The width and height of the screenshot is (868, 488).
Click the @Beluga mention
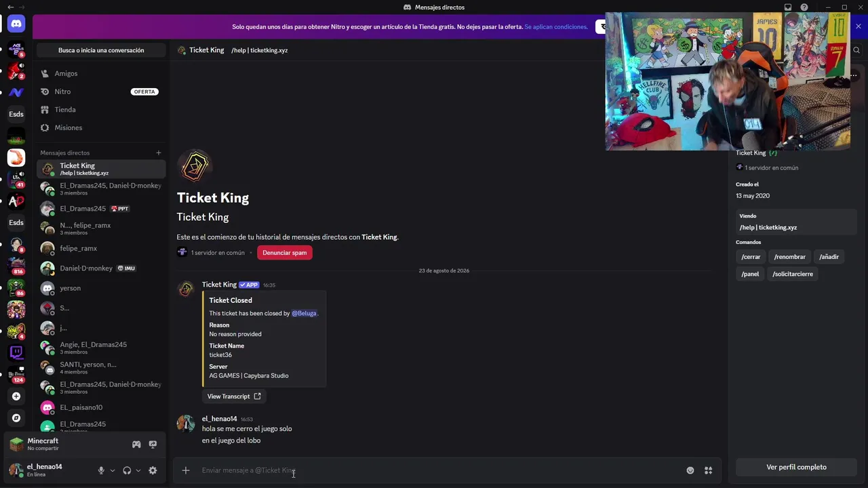(304, 313)
